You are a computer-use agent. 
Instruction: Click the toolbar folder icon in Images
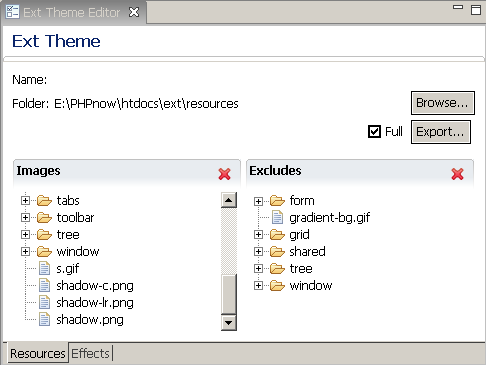(x=44, y=218)
